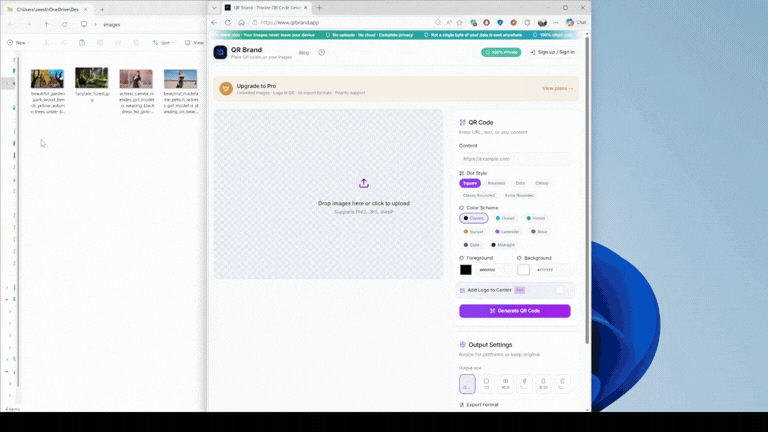Open the browser tab list chevron
This screenshot has width=768, height=432.
click(x=214, y=7)
